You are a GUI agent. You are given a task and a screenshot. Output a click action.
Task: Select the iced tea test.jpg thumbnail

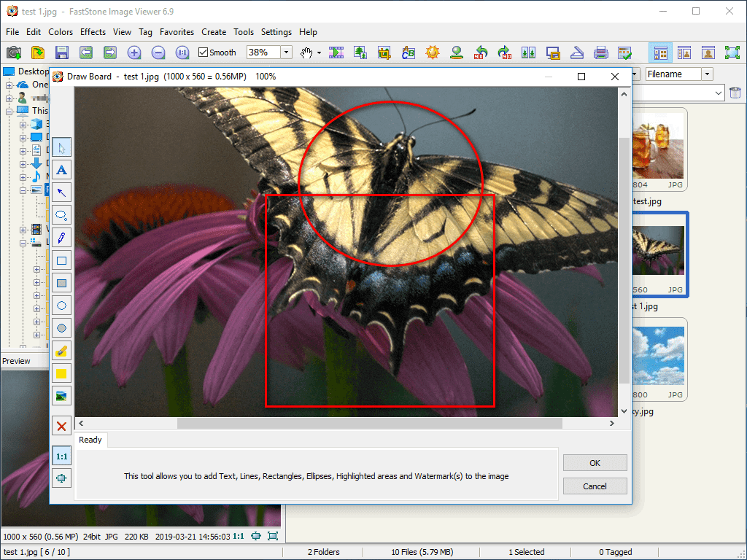(x=659, y=149)
